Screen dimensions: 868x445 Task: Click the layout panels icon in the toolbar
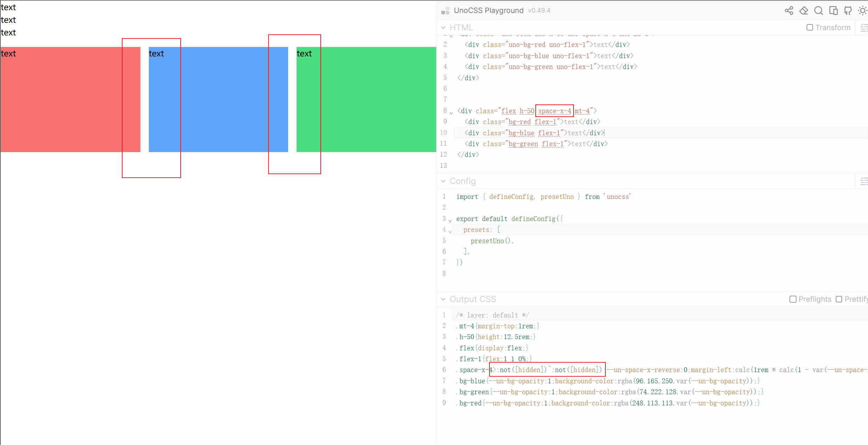(833, 11)
